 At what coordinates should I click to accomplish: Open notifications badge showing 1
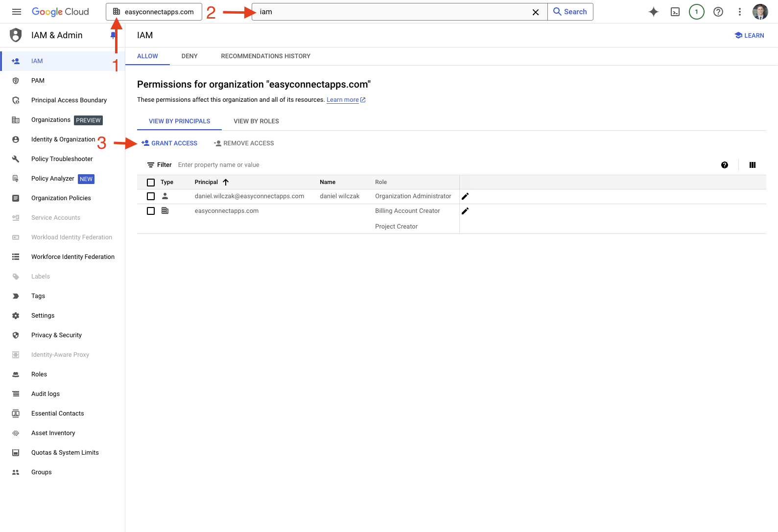[x=696, y=12]
